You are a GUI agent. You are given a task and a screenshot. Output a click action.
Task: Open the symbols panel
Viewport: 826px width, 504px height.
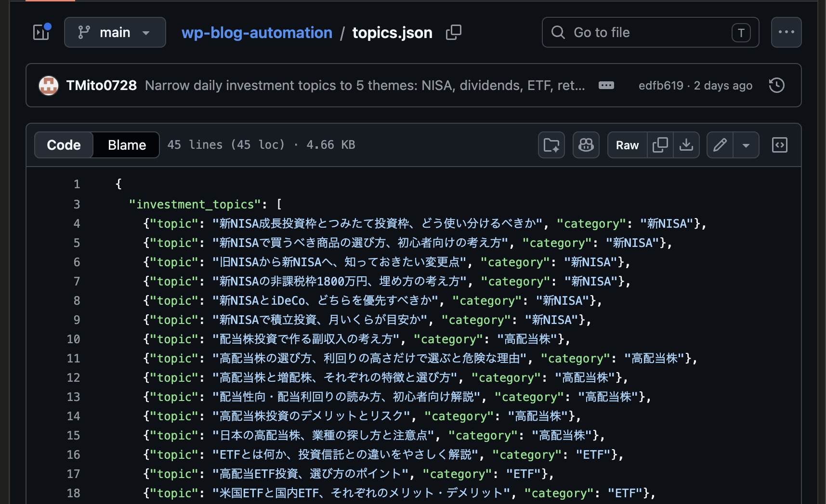tap(779, 145)
